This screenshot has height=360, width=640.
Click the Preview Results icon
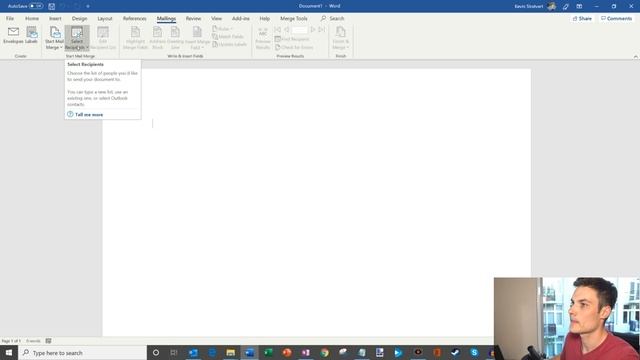coord(263,38)
